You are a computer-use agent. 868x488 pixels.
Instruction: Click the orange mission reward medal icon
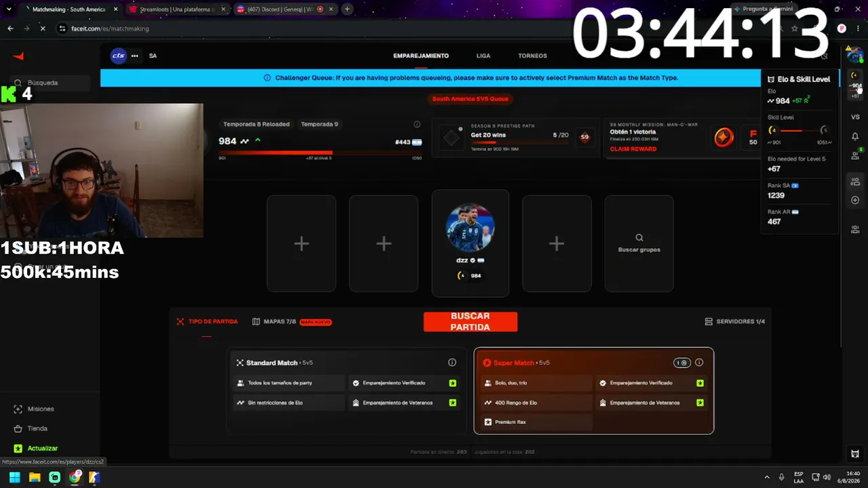[x=724, y=138]
